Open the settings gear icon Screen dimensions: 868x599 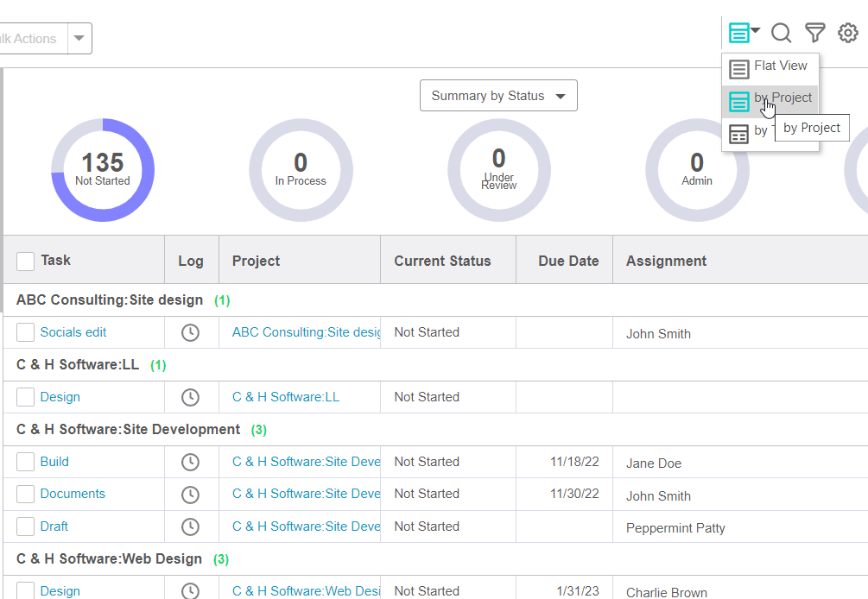pos(847,33)
